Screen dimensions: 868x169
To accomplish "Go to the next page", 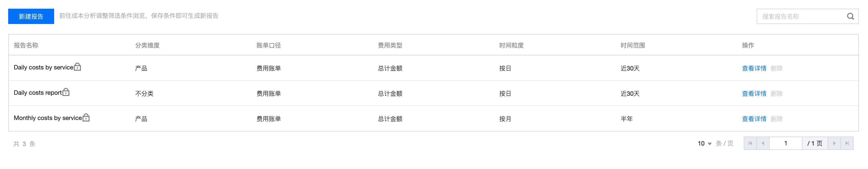I will click(834, 143).
